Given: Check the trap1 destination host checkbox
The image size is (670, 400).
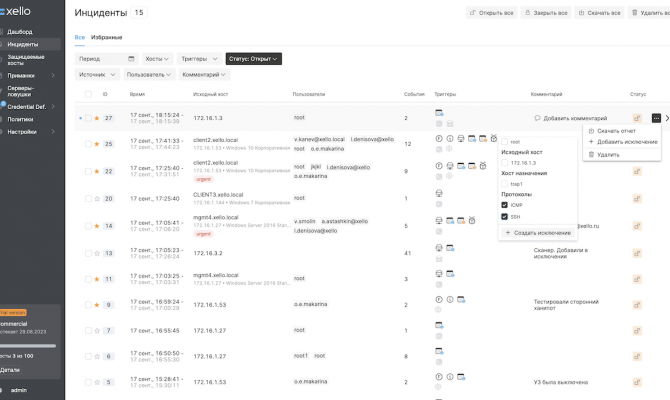Looking at the screenshot, I should [505, 184].
